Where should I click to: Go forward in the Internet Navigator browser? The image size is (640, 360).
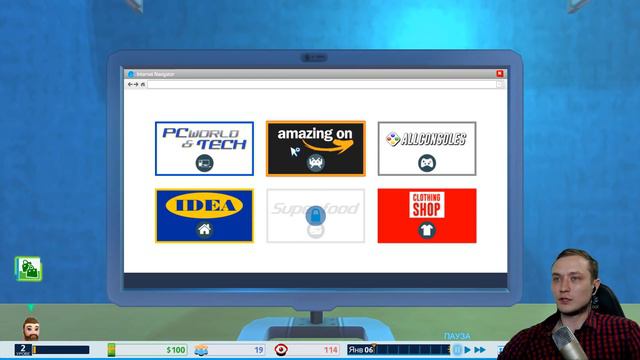coord(136,84)
